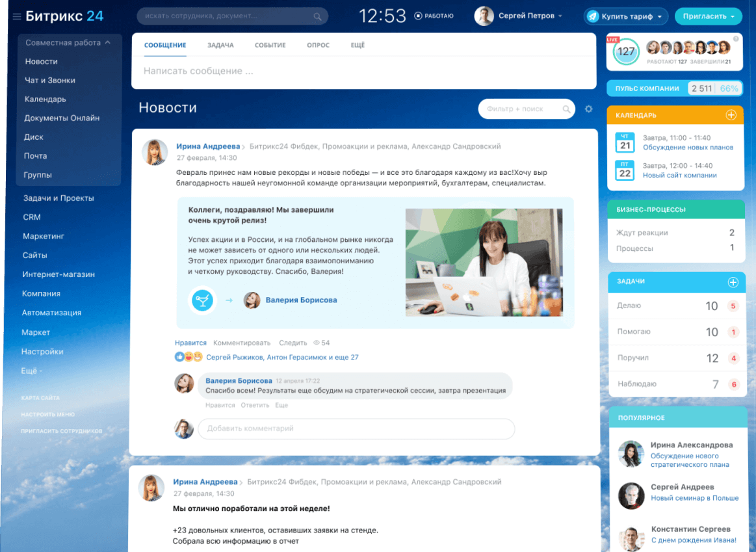This screenshot has width=756, height=552.
Task: Click the working employees avatar row
Action: coord(688,47)
